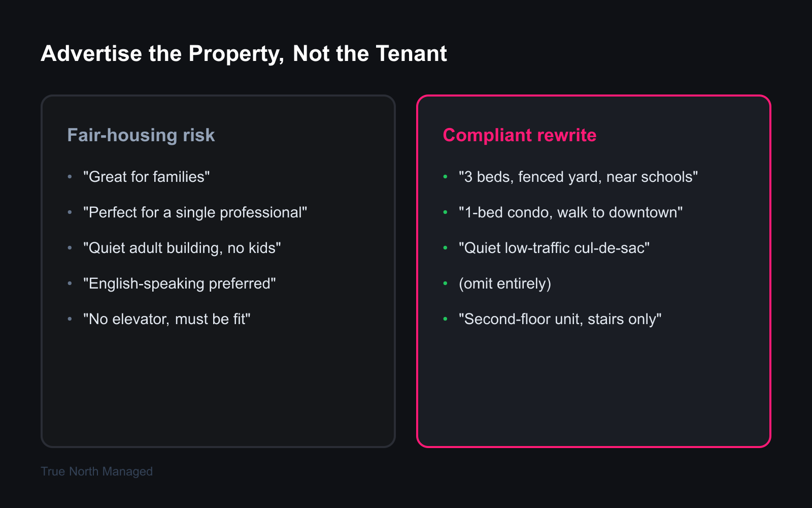The width and height of the screenshot is (812, 508).
Task: Click the 'True North Managed' footer text
Action: (x=96, y=471)
